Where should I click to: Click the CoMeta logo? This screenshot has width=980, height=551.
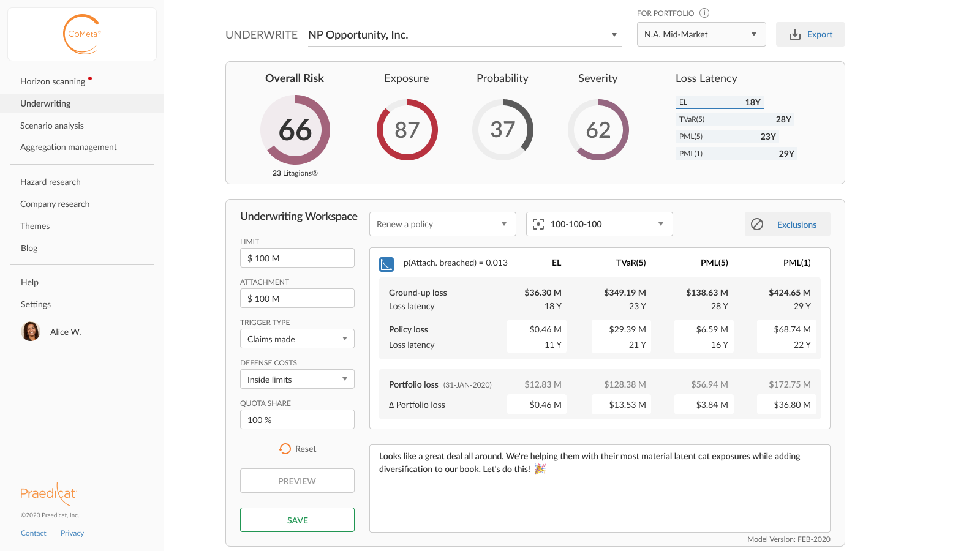[82, 34]
